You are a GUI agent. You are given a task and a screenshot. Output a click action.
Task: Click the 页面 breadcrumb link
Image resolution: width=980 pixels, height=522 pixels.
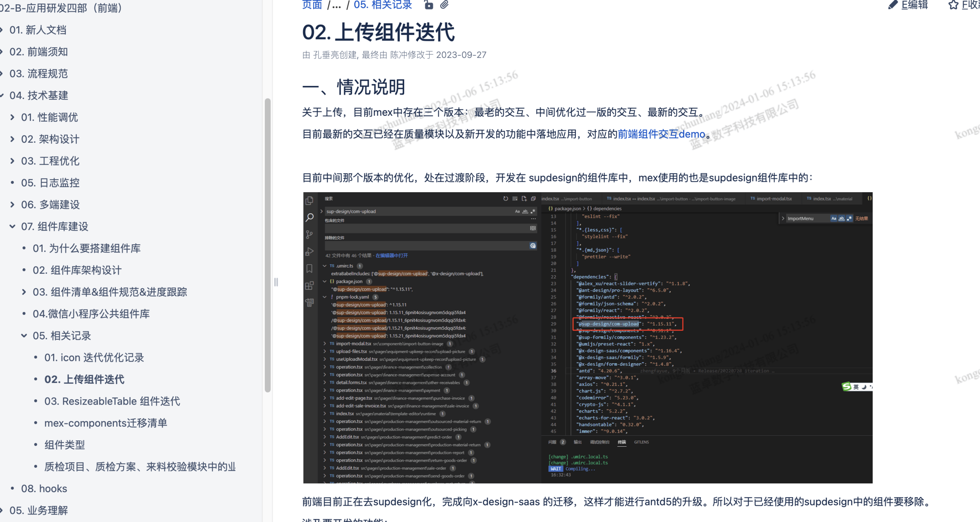(312, 5)
